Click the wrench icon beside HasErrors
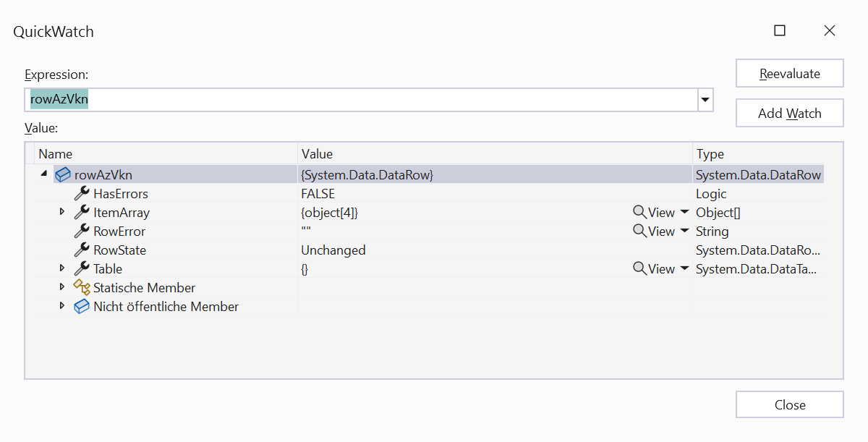 point(82,193)
